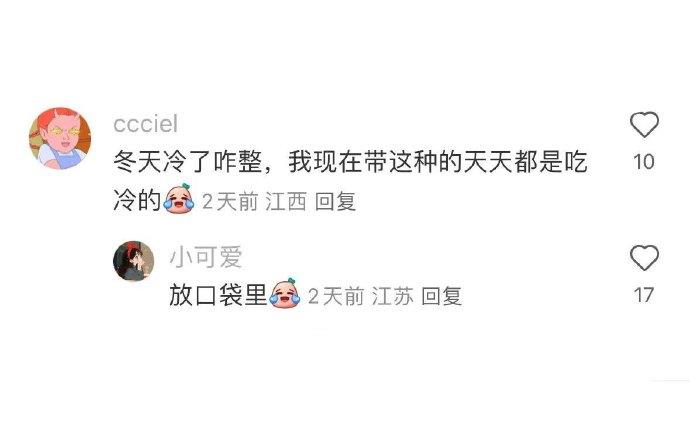The width and height of the screenshot is (690, 436).
Task: Tap the 江苏 location label
Action: (393, 296)
